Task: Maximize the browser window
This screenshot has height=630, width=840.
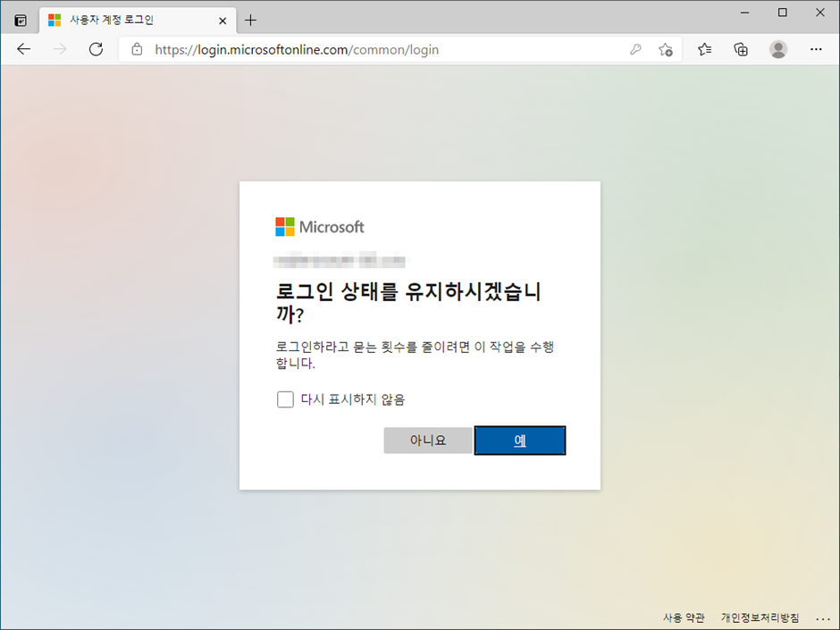Action: (x=783, y=13)
